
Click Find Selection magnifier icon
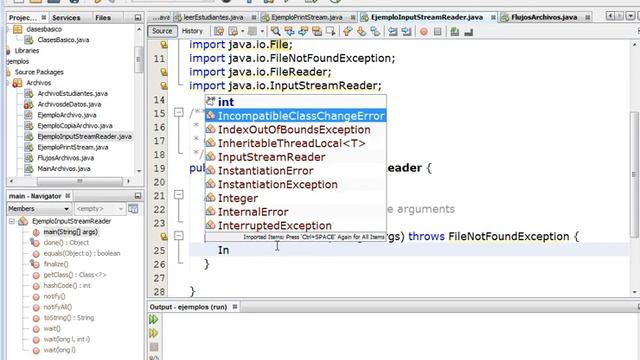(x=276, y=31)
